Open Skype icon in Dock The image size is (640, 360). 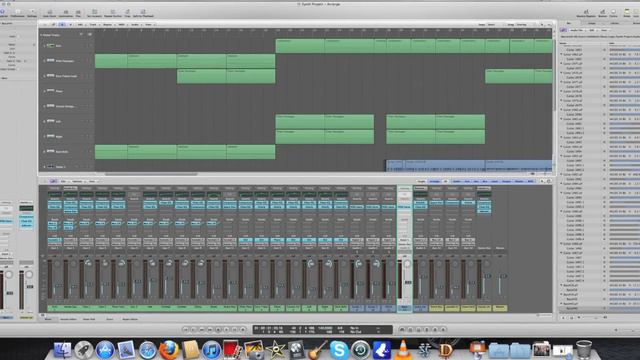coord(339,350)
